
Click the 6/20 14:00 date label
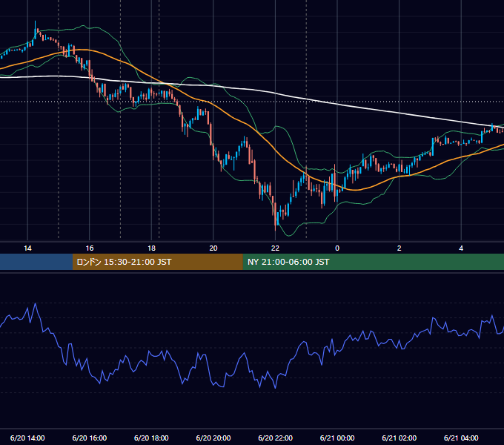point(27,438)
